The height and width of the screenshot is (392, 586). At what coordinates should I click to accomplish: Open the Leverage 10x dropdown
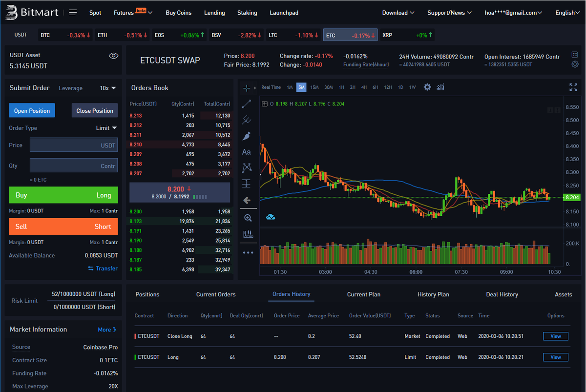108,88
